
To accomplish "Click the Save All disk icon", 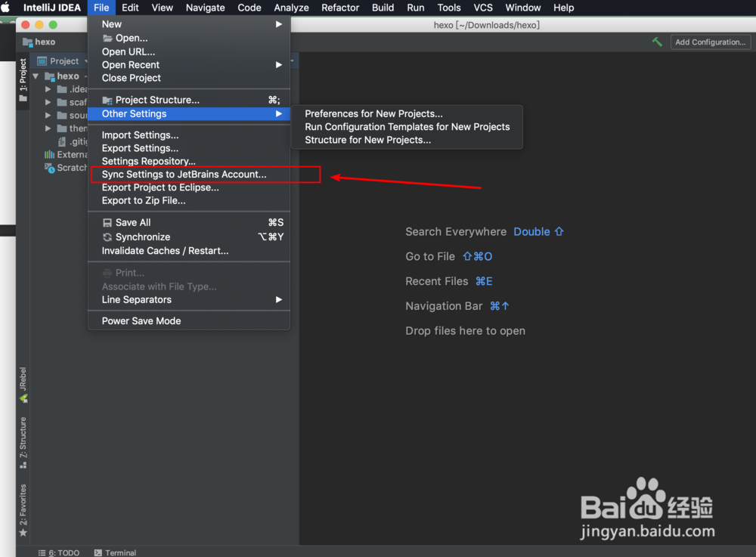I will click(107, 223).
